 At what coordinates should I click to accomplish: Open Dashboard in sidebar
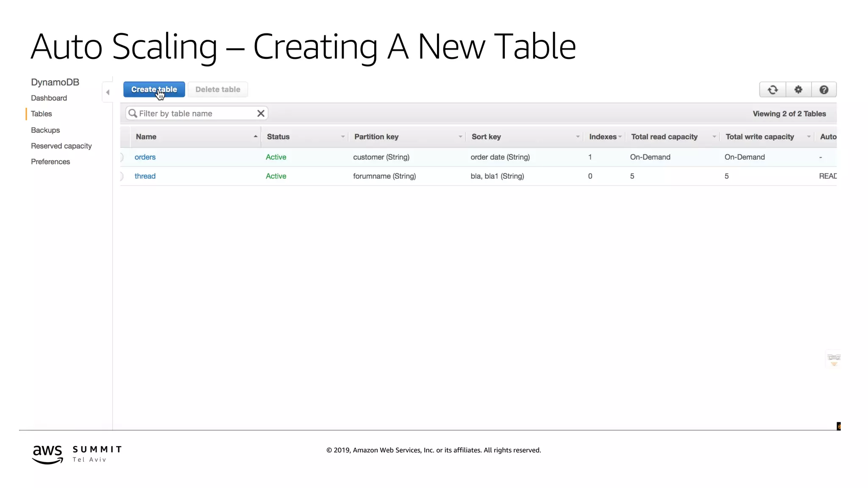tap(49, 98)
